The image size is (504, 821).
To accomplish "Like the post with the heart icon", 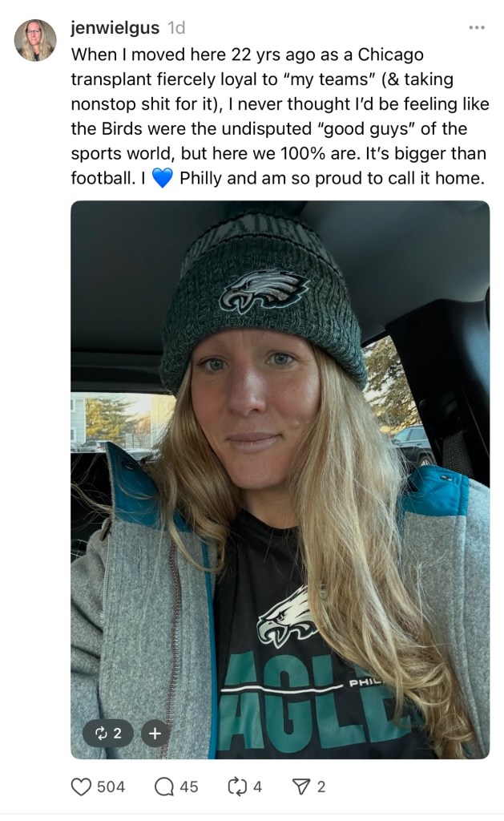I will click(x=81, y=787).
